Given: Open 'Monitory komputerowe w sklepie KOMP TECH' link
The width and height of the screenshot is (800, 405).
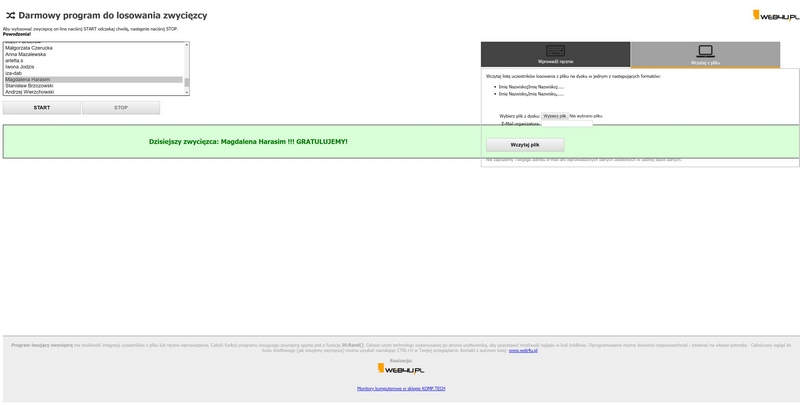Looking at the screenshot, I should coord(400,388).
